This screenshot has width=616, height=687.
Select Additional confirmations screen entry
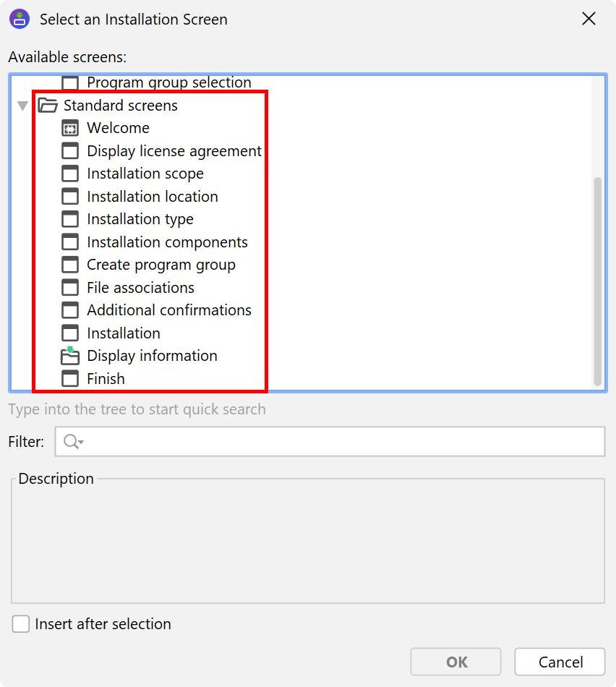point(169,310)
